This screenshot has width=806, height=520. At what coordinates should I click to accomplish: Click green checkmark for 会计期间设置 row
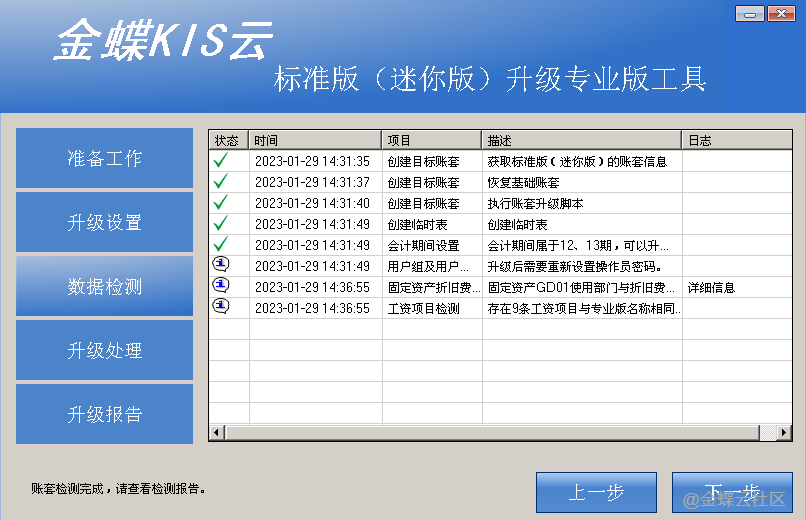point(221,244)
